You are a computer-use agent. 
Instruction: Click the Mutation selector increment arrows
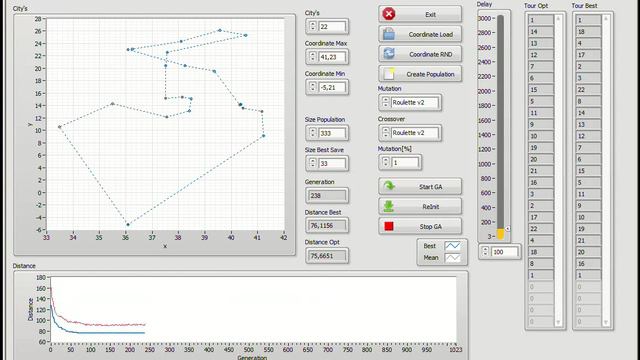(385, 102)
